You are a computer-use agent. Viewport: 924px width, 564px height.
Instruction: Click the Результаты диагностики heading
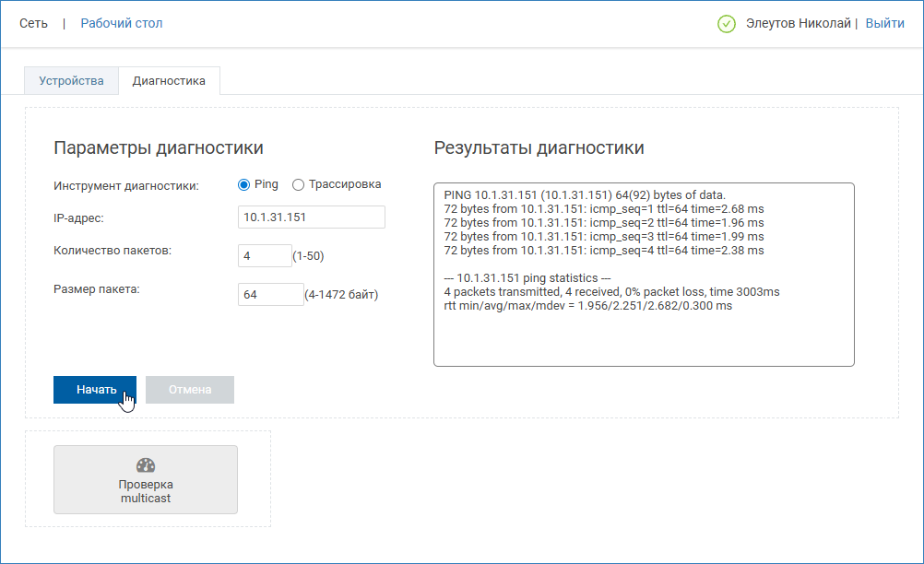pyautogui.click(x=539, y=148)
